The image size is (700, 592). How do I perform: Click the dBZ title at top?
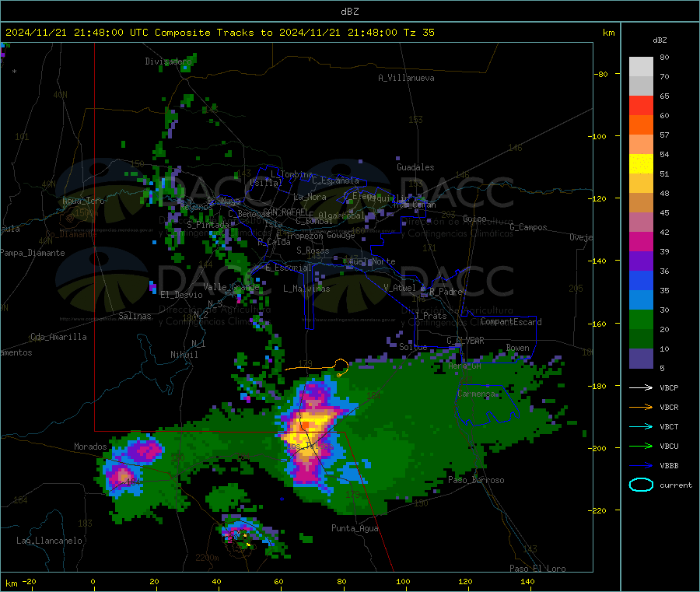349,12
